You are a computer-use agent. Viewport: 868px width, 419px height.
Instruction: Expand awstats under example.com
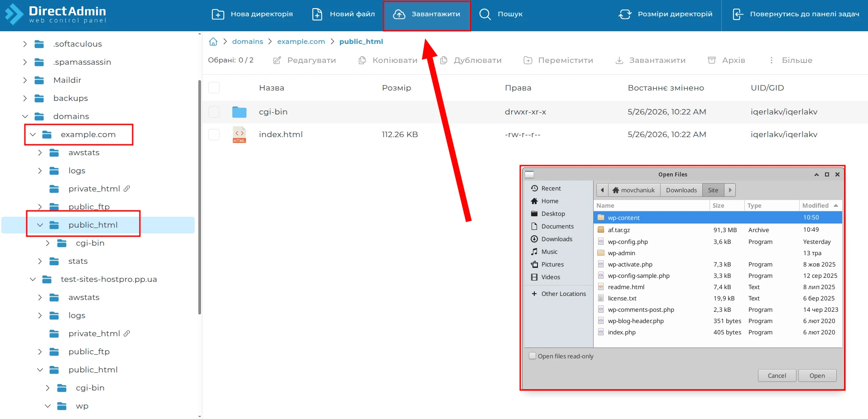tap(40, 152)
